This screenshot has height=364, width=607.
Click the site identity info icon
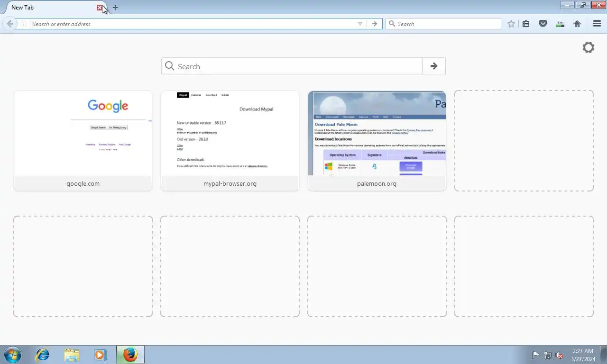pos(24,24)
